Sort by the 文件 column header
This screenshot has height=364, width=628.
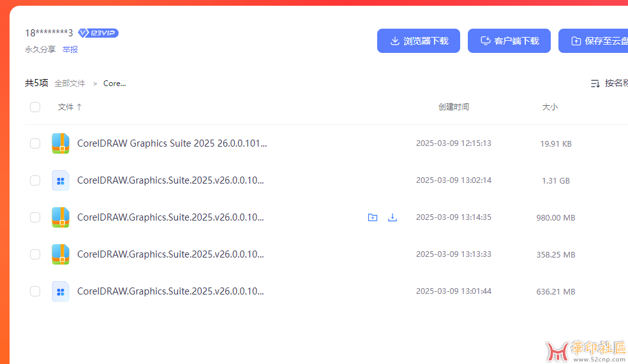point(70,107)
